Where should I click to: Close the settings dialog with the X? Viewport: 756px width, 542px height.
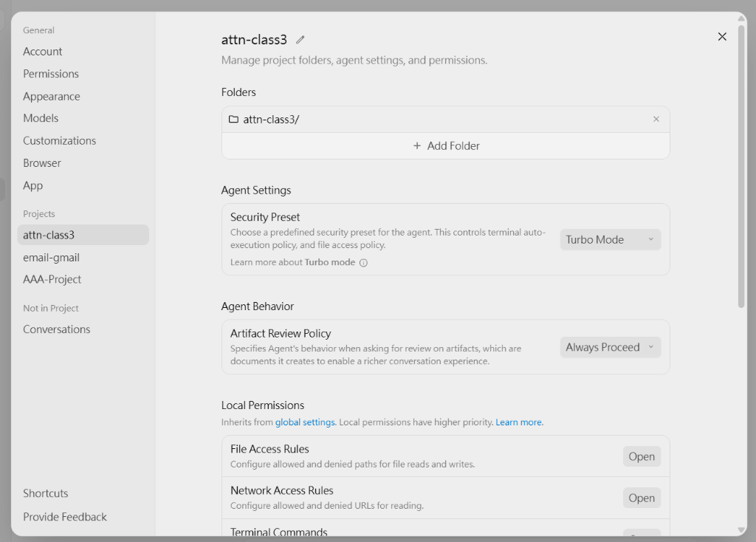click(x=722, y=37)
